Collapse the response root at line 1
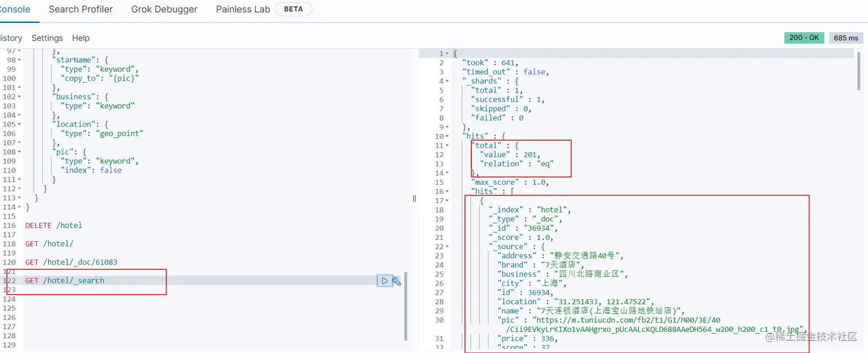Image resolution: width=868 pixels, height=353 pixels. (x=447, y=53)
